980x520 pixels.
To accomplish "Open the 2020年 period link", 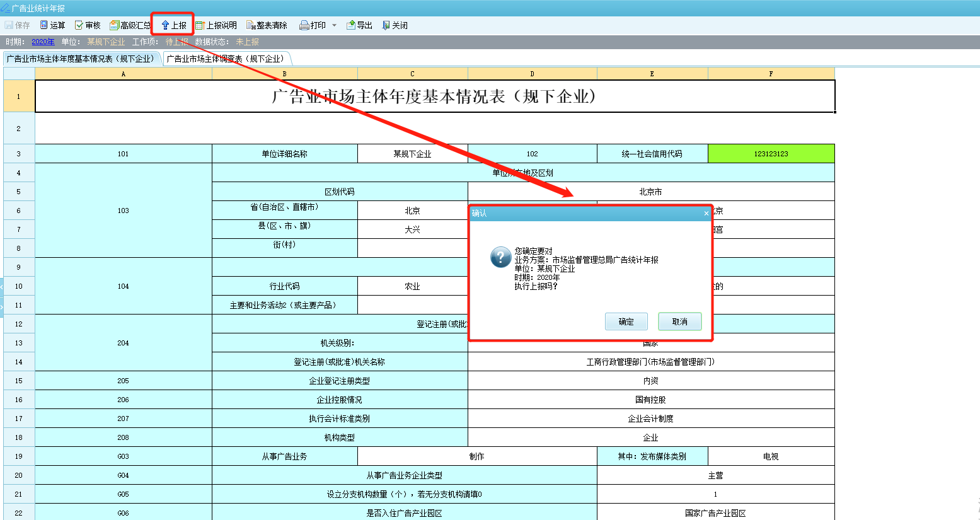I will pyautogui.click(x=43, y=42).
